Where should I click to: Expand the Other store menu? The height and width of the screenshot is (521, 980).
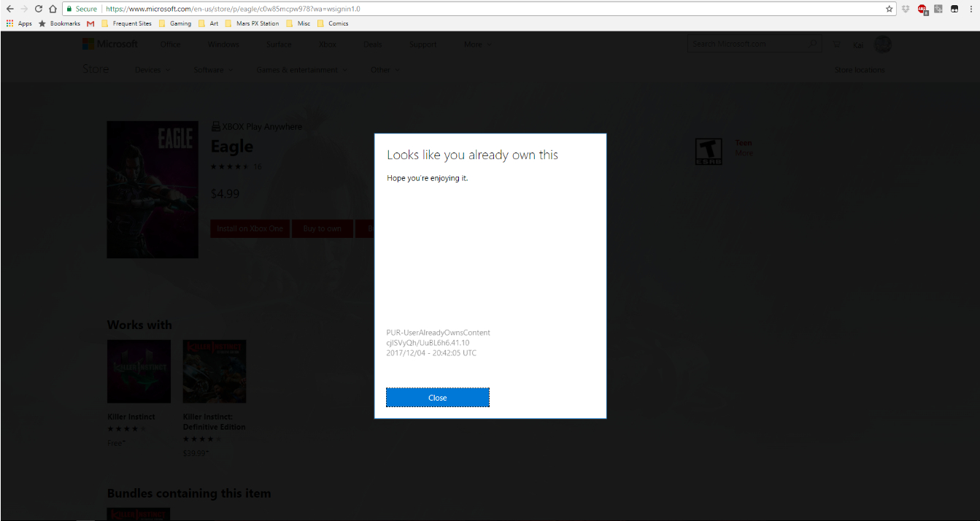pyautogui.click(x=385, y=70)
